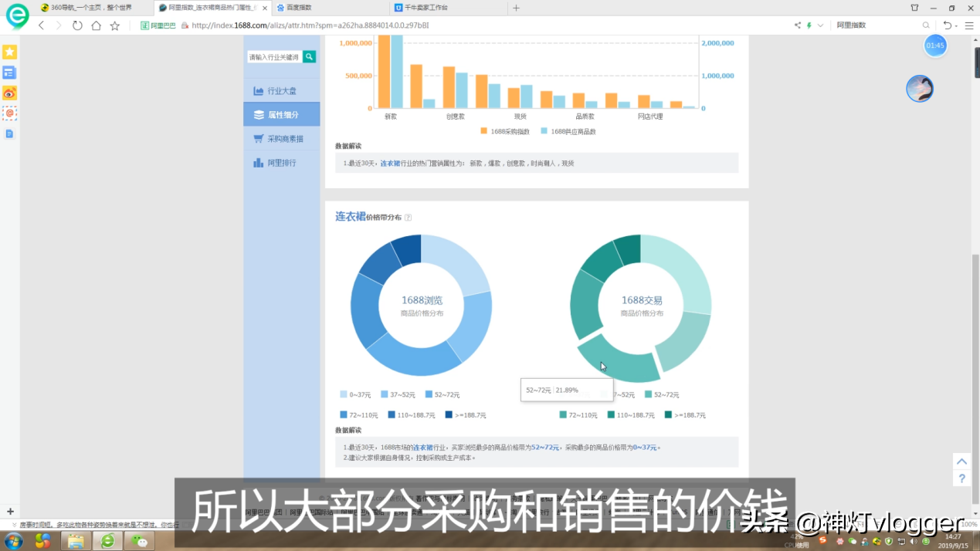Open the Weibo sidebar icon

[9, 93]
